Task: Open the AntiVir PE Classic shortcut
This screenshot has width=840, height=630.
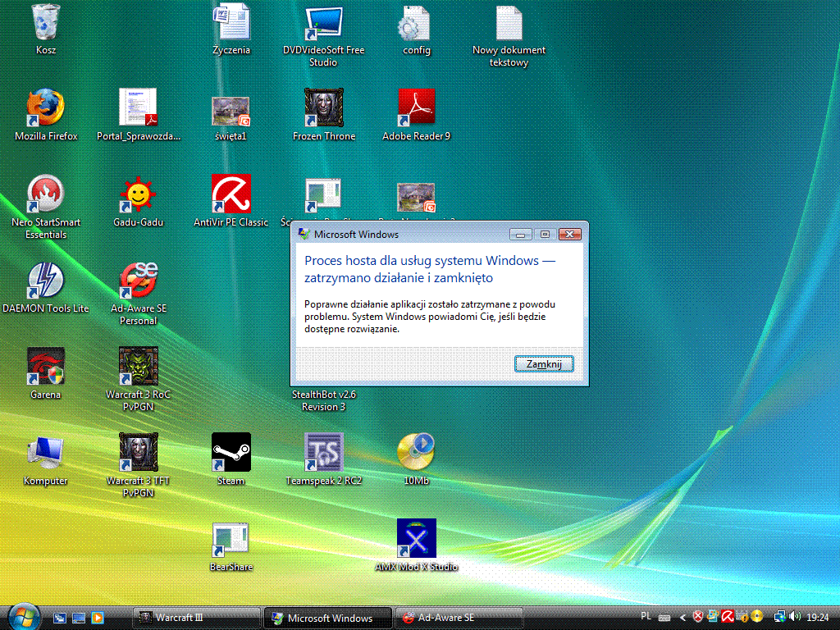Action: coord(231,194)
